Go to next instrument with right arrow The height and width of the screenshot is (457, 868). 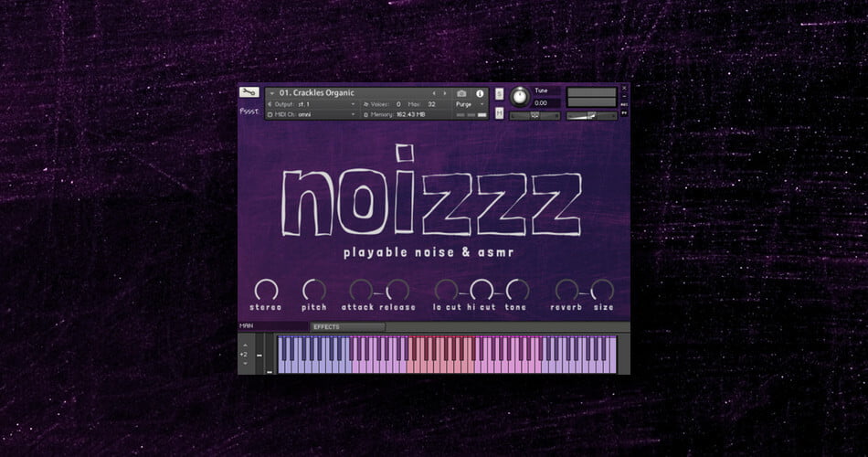445,93
